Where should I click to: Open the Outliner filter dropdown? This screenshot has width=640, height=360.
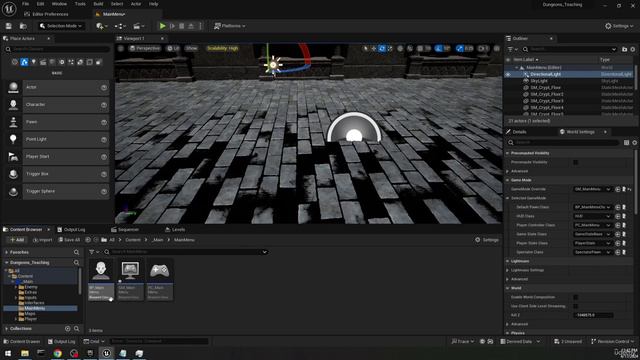click(x=512, y=49)
